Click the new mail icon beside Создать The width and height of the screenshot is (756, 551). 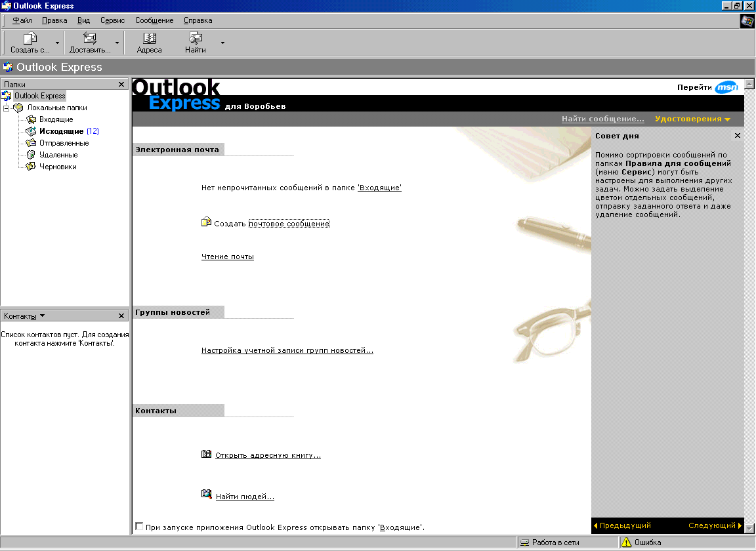pyautogui.click(x=206, y=222)
